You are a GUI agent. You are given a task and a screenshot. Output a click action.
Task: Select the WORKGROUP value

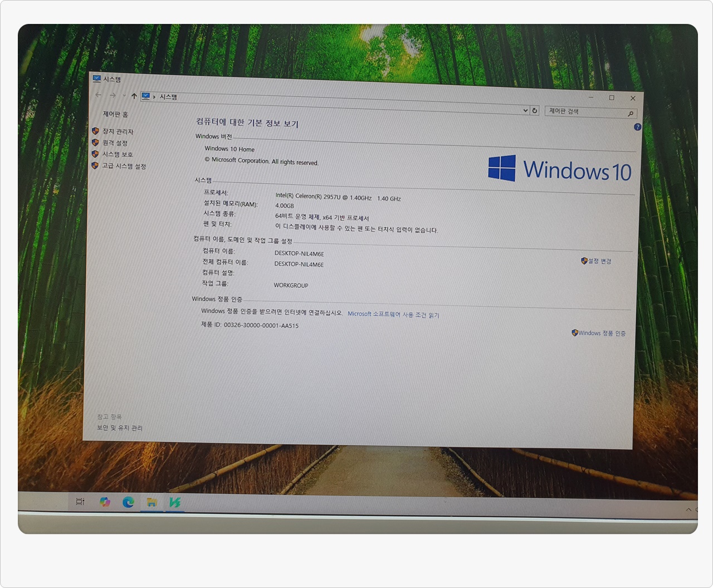tap(291, 285)
